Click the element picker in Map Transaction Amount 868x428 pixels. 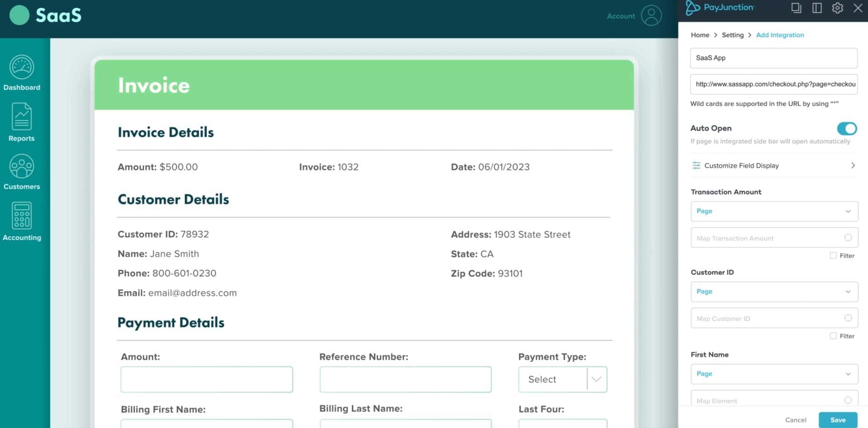coord(848,238)
